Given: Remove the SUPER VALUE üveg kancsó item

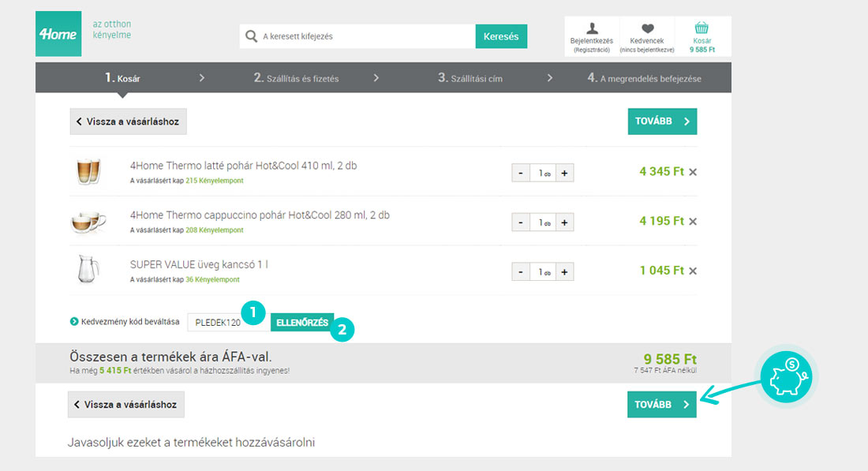Looking at the screenshot, I should pos(693,271).
